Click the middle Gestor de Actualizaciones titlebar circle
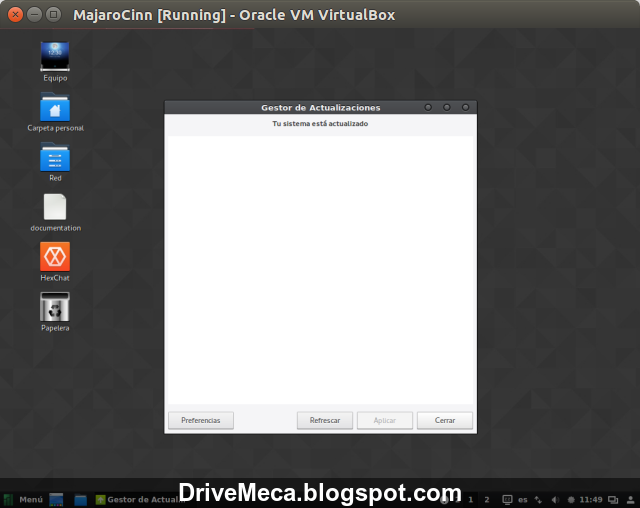The image size is (640, 508). click(x=447, y=107)
